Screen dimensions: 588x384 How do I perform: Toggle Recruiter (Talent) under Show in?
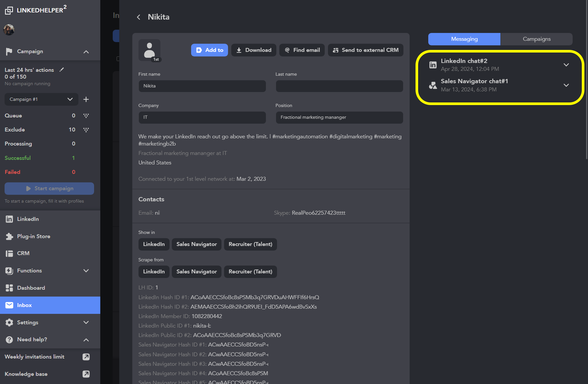[x=250, y=244]
